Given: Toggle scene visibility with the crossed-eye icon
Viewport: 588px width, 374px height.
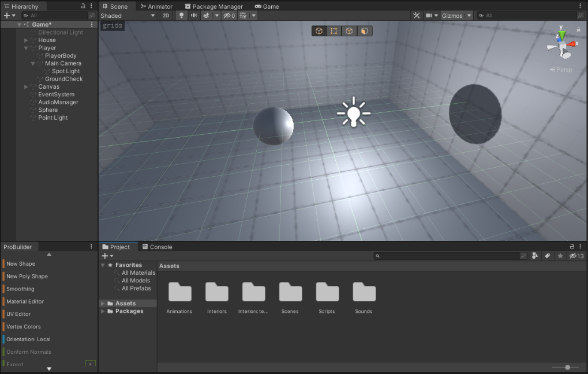Looking at the screenshot, I should pyautogui.click(x=227, y=16).
